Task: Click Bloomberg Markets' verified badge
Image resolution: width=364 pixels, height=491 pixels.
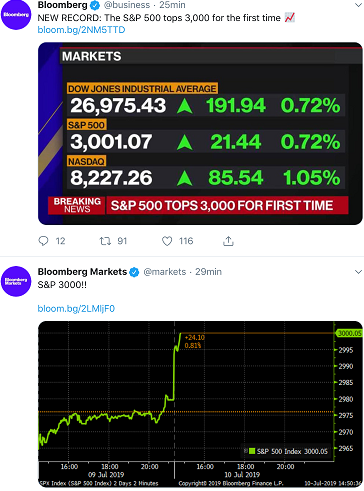Action: pyautogui.click(x=134, y=272)
